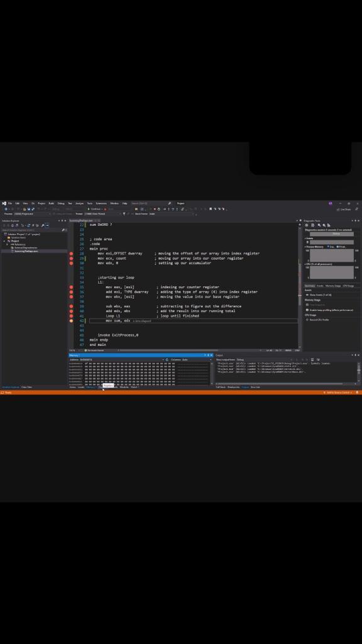Click the diagnostic session timeline ruler
The image size is (362, 644).
[x=331, y=234]
